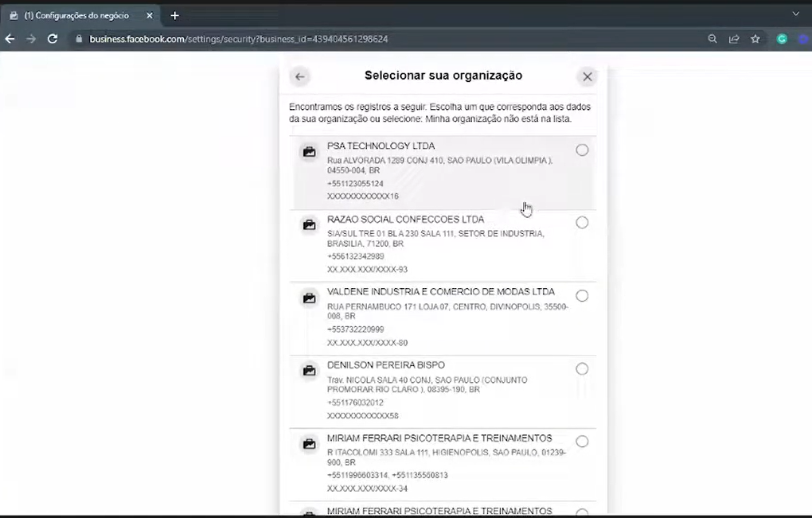Click the briefcase icon next to RAZAO SOCIAL CONFECCOES
The width and height of the screenshot is (812, 518).
pos(309,224)
